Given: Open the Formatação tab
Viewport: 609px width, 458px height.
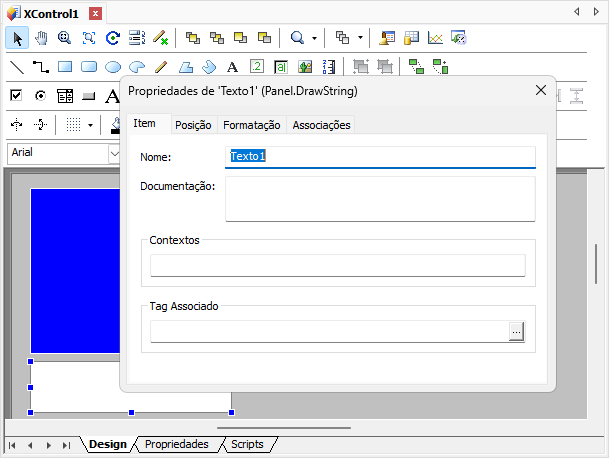Looking at the screenshot, I should point(251,125).
